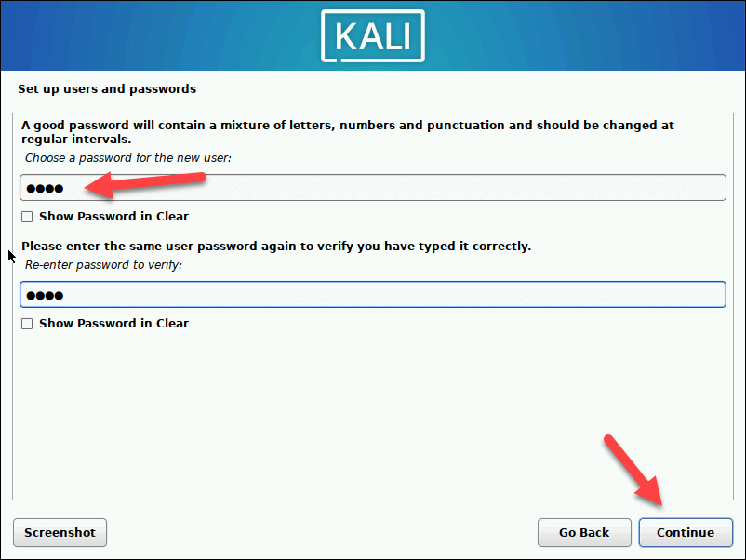The height and width of the screenshot is (560, 746).
Task: Click the Please enter same user password text
Action: click(x=276, y=247)
